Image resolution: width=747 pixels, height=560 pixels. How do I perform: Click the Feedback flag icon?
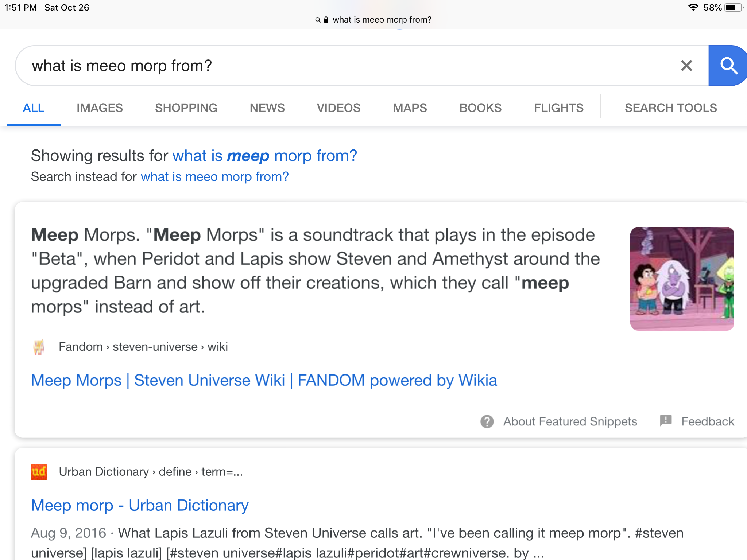(666, 421)
